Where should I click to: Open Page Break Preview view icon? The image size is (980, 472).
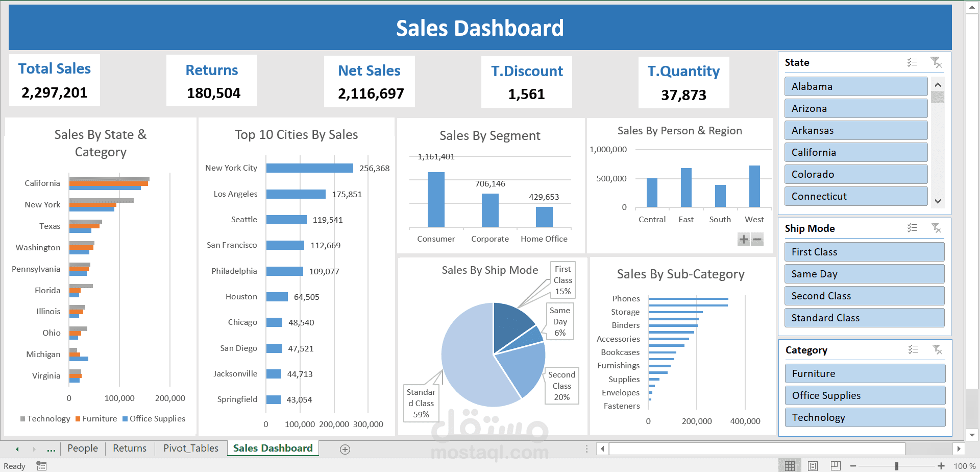tap(836, 466)
